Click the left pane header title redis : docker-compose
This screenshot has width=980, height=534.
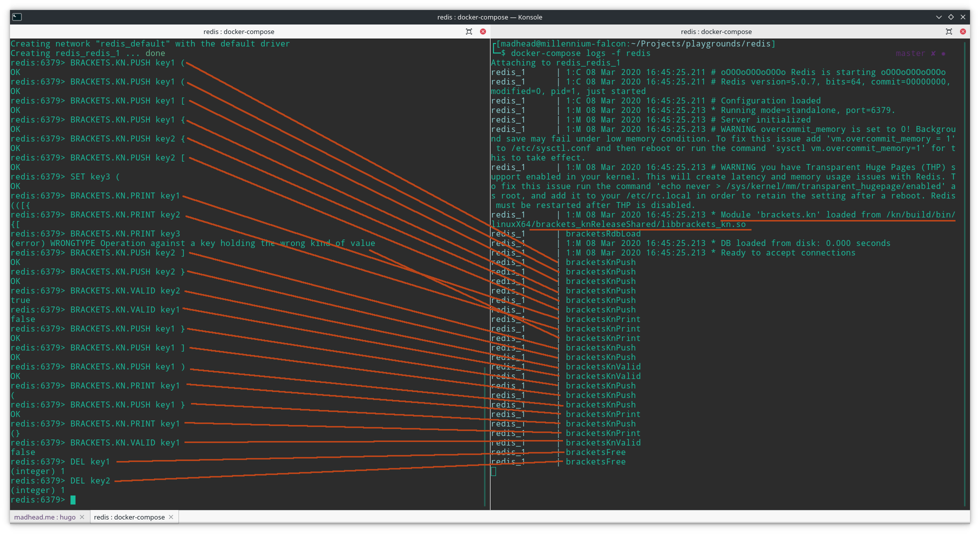point(239,31)
